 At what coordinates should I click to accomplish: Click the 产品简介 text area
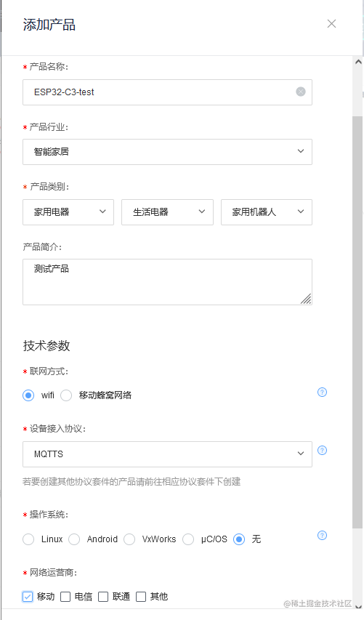point(168,282)
